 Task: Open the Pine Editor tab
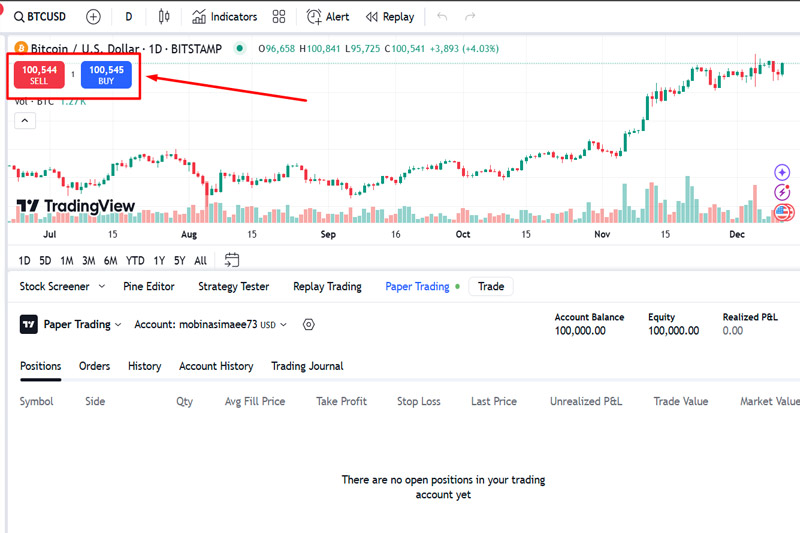coord(148,286)
